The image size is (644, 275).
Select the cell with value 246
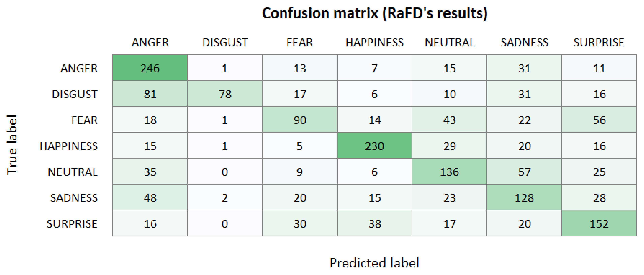pyautogui.click(x=150, y=68)
